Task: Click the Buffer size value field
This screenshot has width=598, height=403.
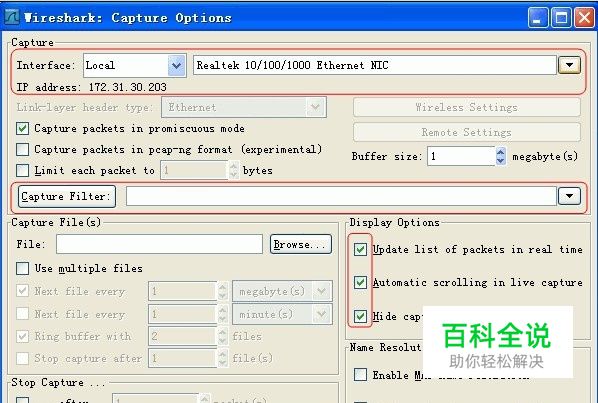Action: (461, 156)
